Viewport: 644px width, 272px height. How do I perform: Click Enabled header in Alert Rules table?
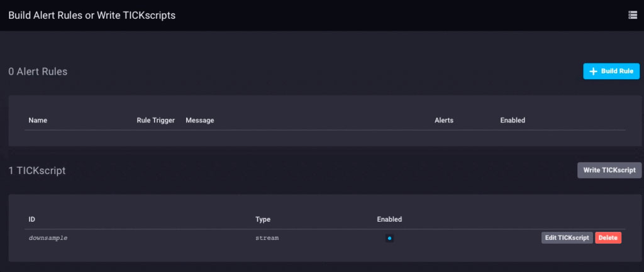(513, 120)
